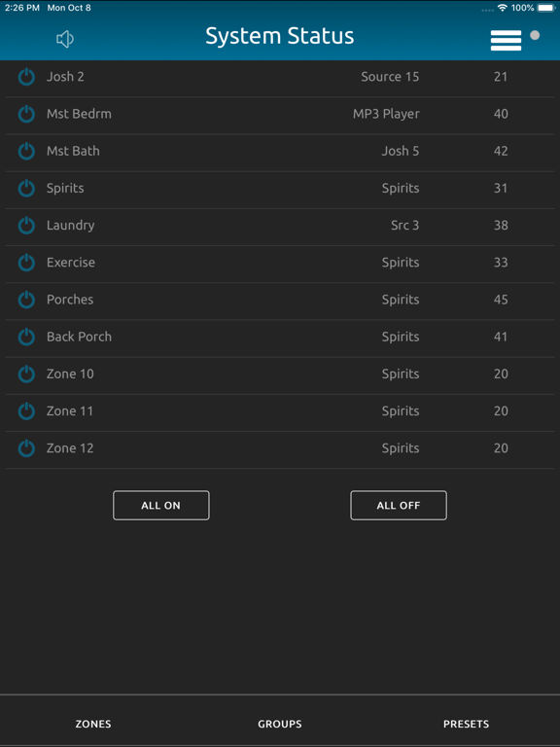Image resolution: width=560 pixels, height=747 pixels.
Task: Select the Exercise zone name
Action: pos(70,263)
